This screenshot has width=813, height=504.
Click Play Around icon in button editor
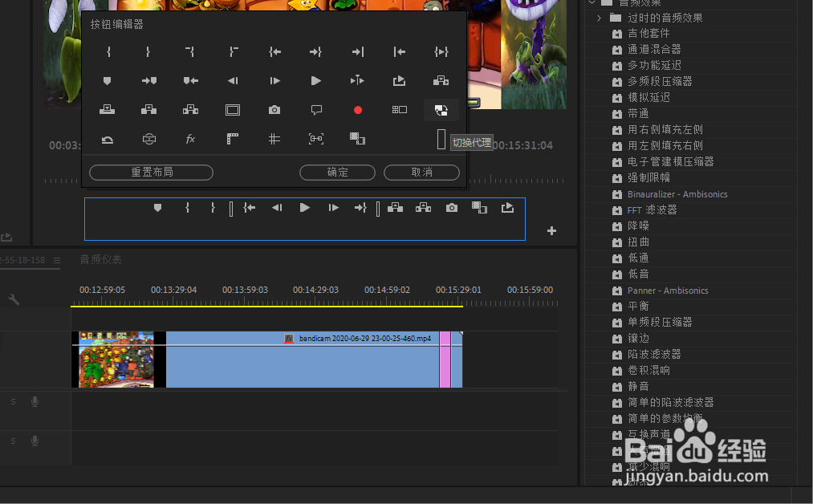(x=357, y=81)
